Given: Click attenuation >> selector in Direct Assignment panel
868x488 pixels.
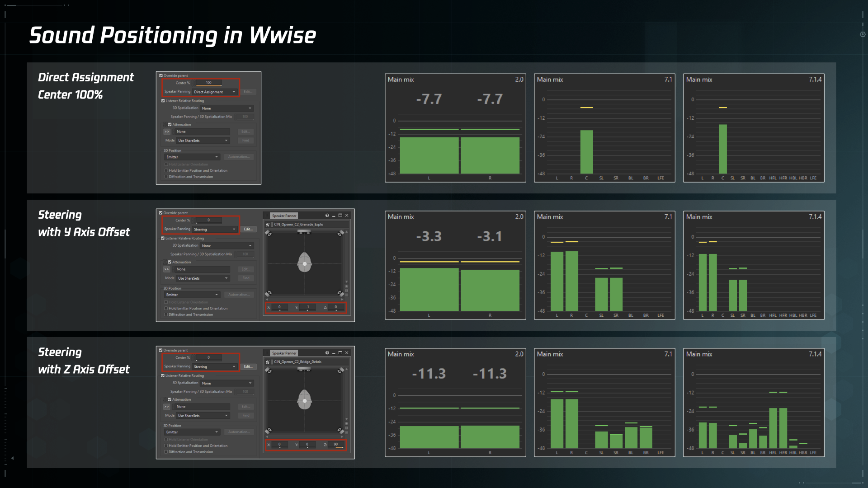Looking at the screenshot, I should point(167,132).
